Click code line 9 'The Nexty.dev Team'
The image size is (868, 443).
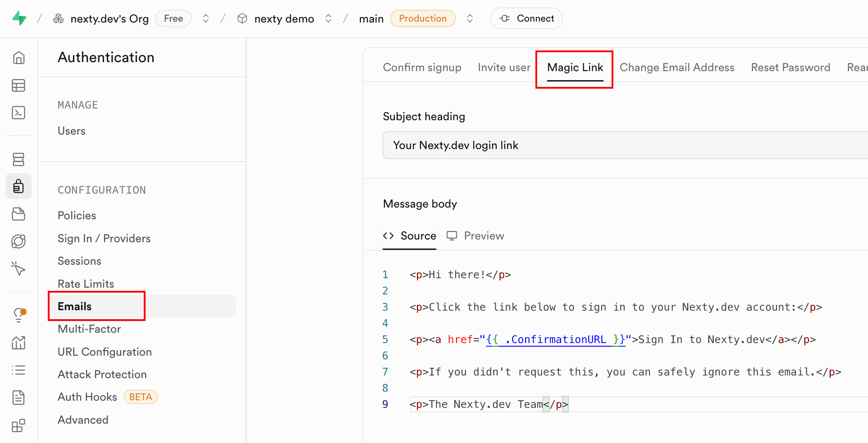click(x=489, y=404)
